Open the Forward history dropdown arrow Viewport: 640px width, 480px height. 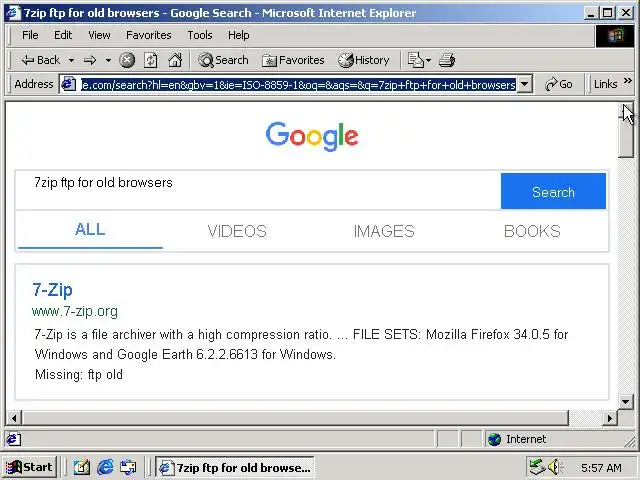(108, 60)
